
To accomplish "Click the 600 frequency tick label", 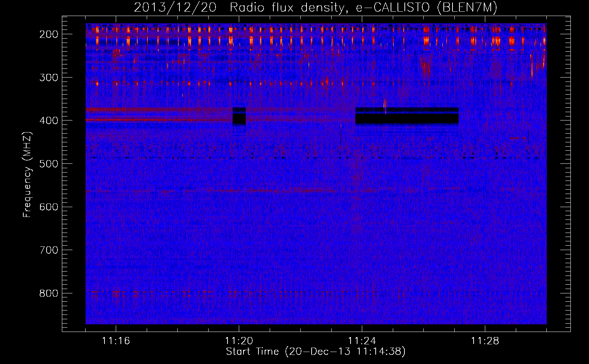I will point(48,207).
